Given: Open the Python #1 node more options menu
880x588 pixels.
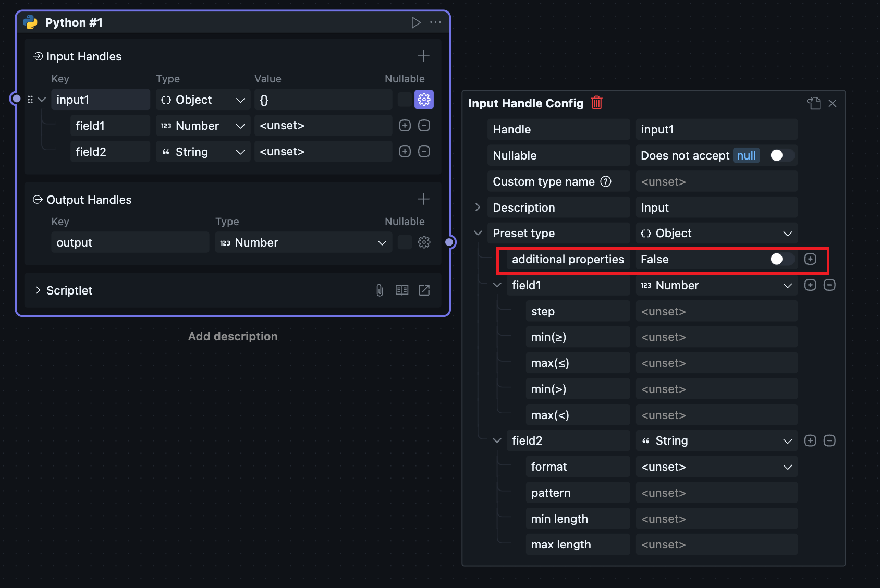Looking at the screenshot, I should [435, 22].
